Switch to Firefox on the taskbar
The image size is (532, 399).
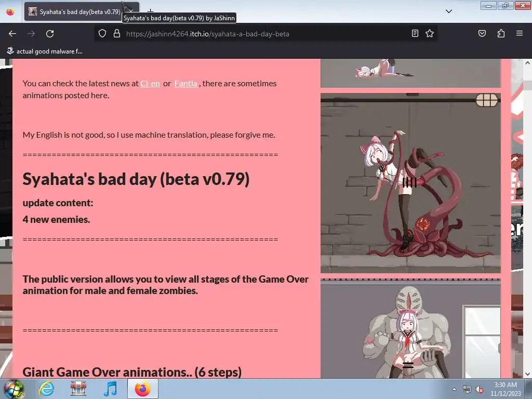coord(142,389)
